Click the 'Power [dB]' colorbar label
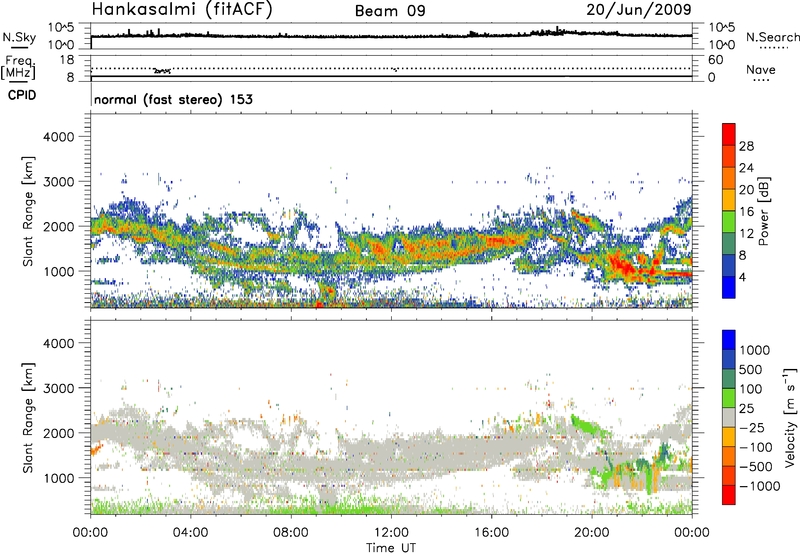The image size is (800, 554). [763, 211]
